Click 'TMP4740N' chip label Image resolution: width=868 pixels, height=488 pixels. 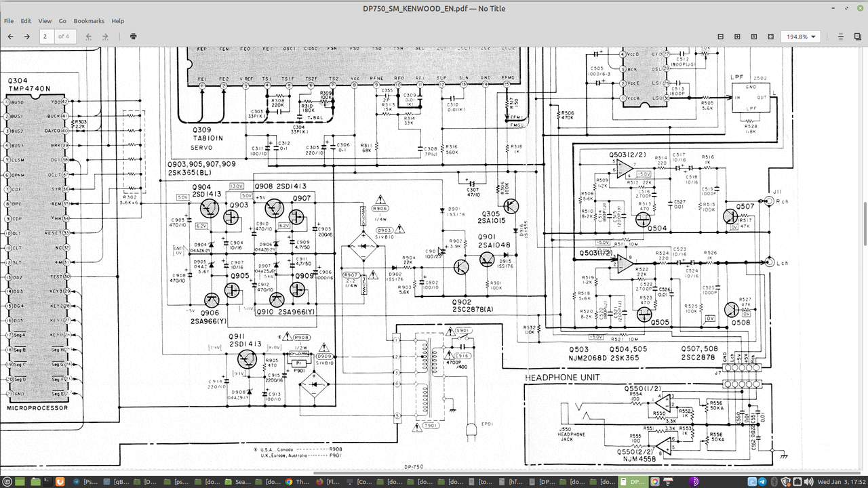pos(28,88)
